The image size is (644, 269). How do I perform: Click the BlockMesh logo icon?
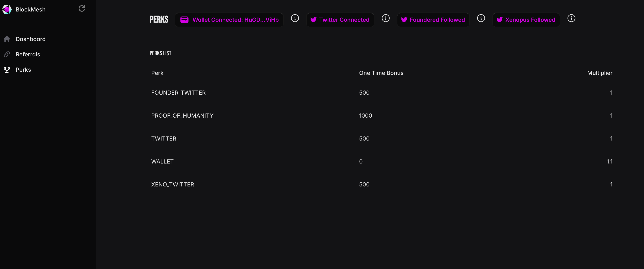[x=7, y=9]
